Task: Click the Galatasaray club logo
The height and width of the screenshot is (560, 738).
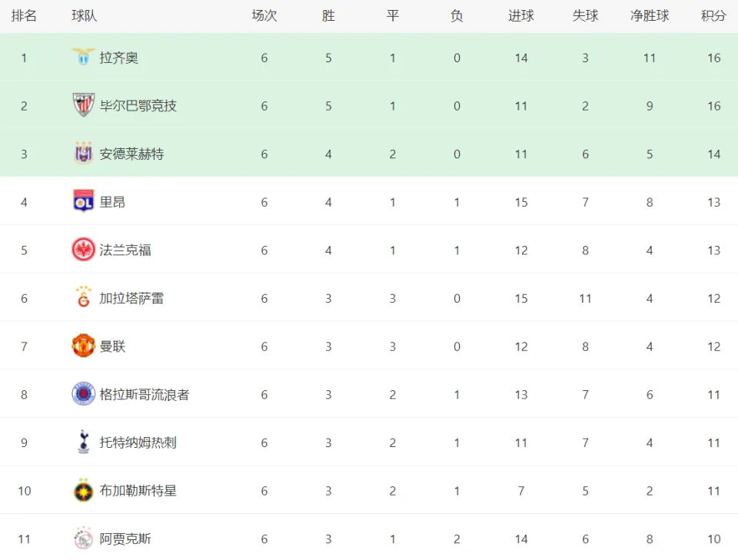Action: coord(83,297)
